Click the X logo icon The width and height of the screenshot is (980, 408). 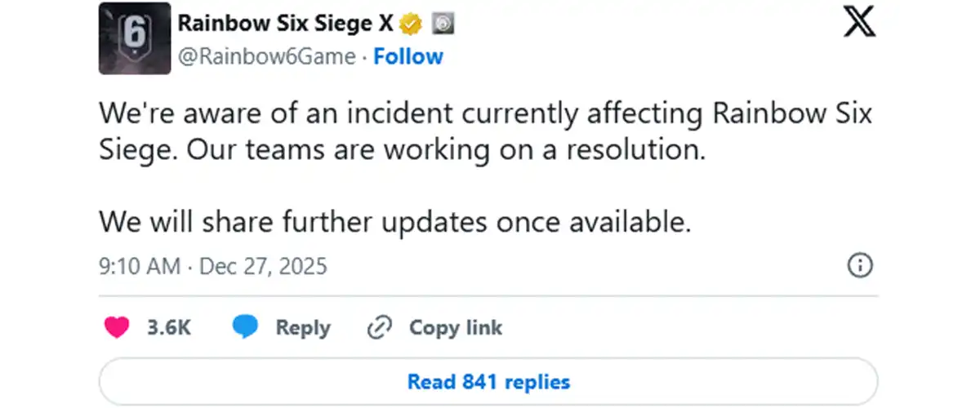858,23
